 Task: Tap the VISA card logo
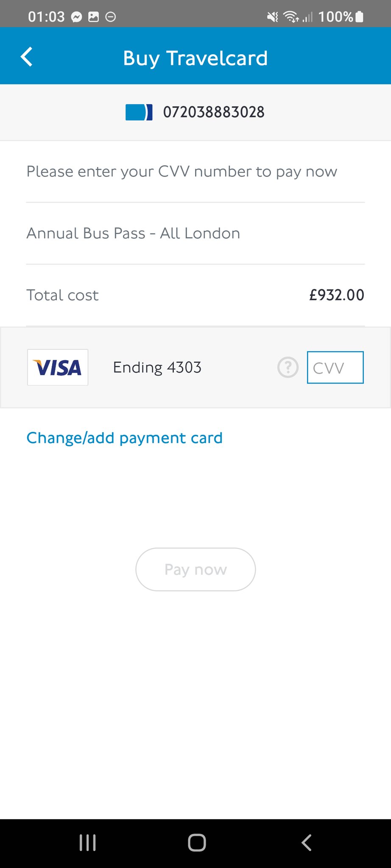[x=58, y=367]
